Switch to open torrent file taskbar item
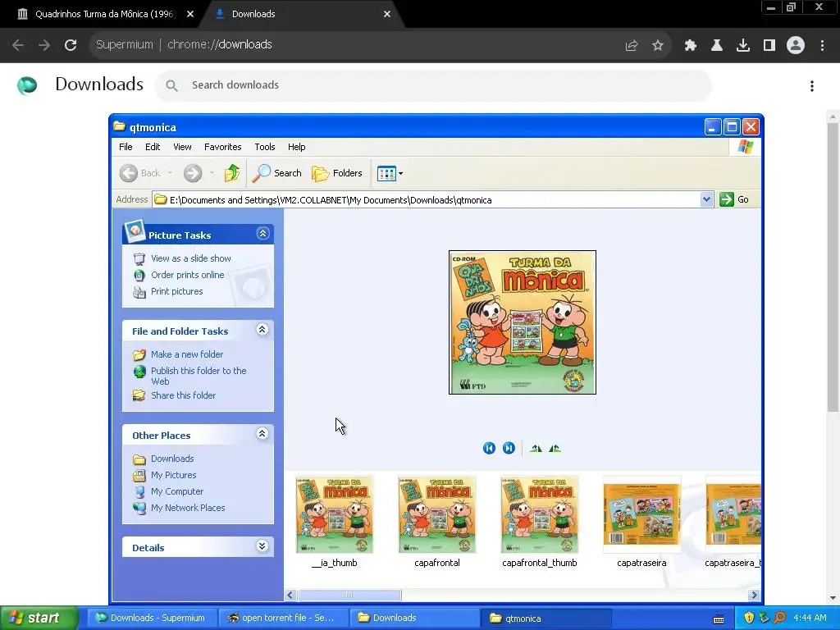 coord(283,618)
